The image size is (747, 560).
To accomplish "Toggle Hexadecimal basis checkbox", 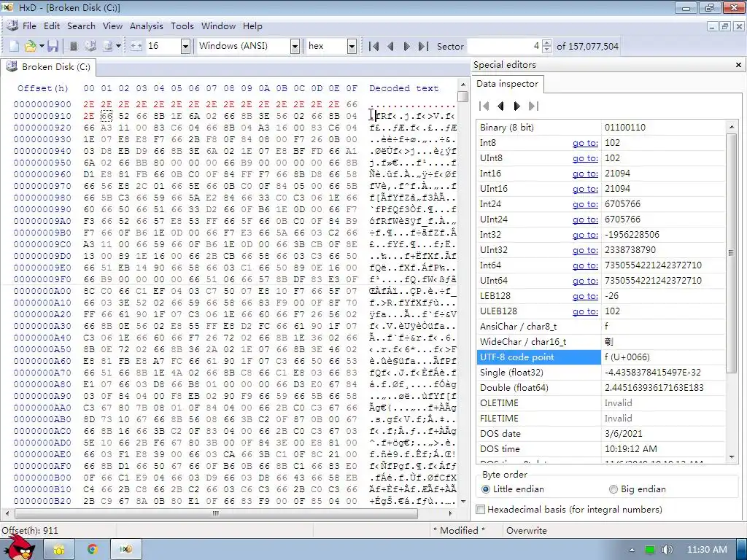I will click(481, 510).
